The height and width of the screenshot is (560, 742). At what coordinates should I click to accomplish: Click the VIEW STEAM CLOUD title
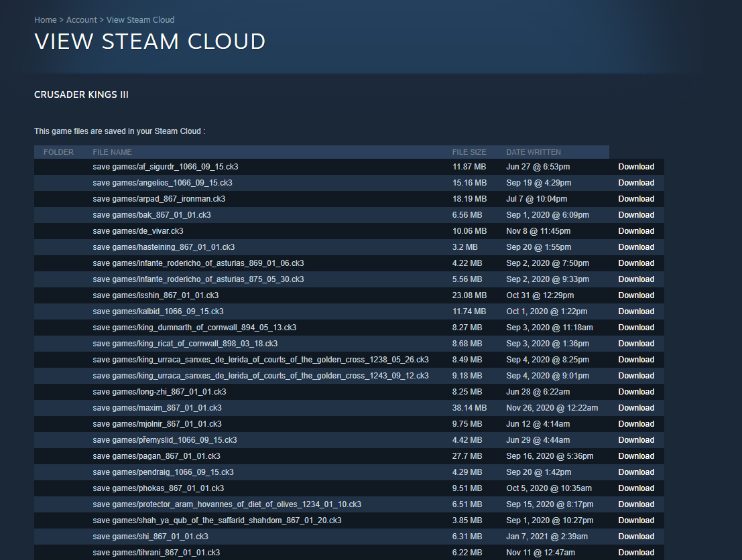tap(150, 42)
